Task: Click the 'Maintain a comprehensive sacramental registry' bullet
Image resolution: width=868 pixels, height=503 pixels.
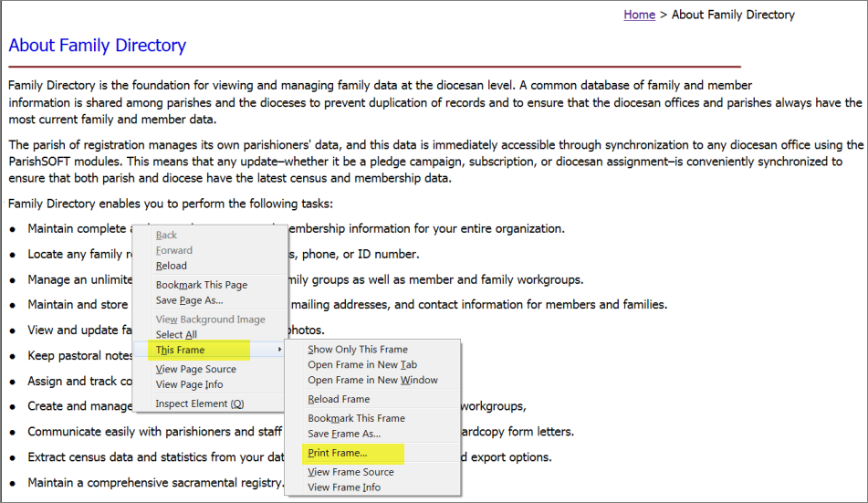Action: point(155,483)
